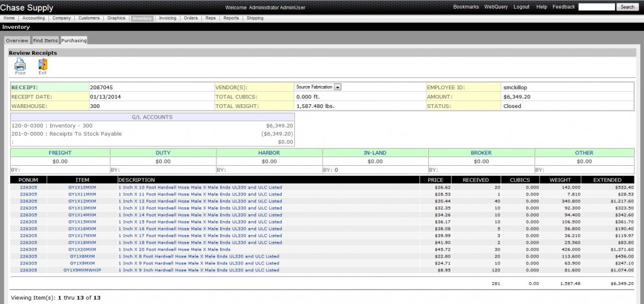Click the EXTENDED column header
The height and width of the screenshot is (304, 644).
coord(608,180)
